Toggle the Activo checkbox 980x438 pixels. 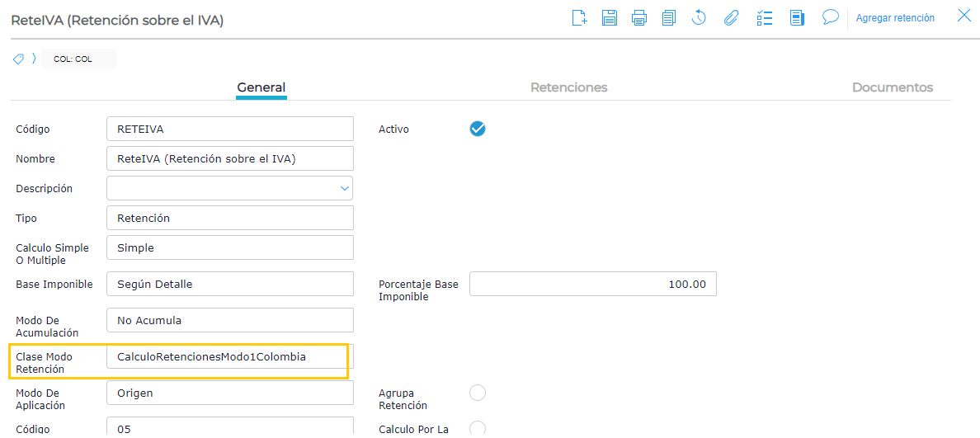(x=478, y=129)
